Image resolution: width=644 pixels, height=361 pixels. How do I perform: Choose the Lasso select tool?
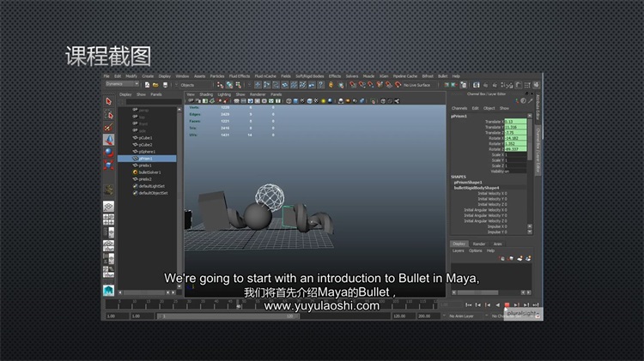[108, 114]
